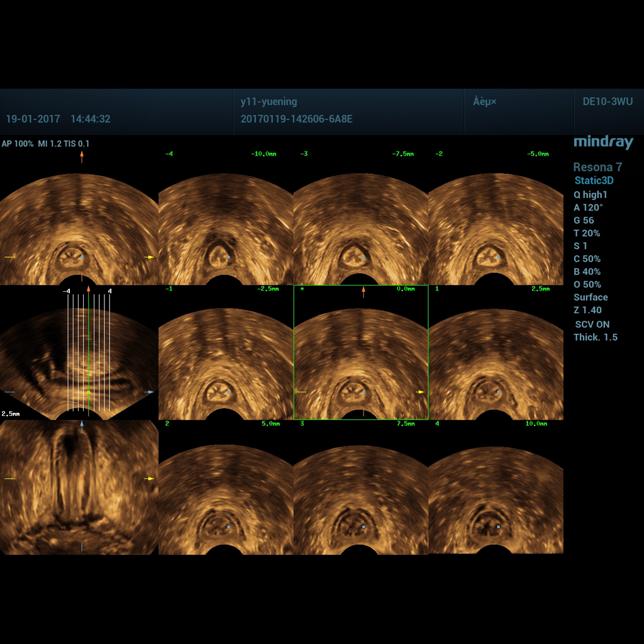Viewport: 644px width, 644px height.
Task: Click the orange arrow atop the 0.0mm slice
Action: (x=363, y=292)
